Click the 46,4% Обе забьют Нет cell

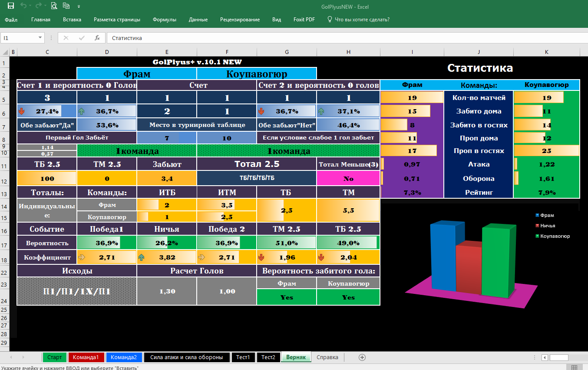tap(348, 125)
